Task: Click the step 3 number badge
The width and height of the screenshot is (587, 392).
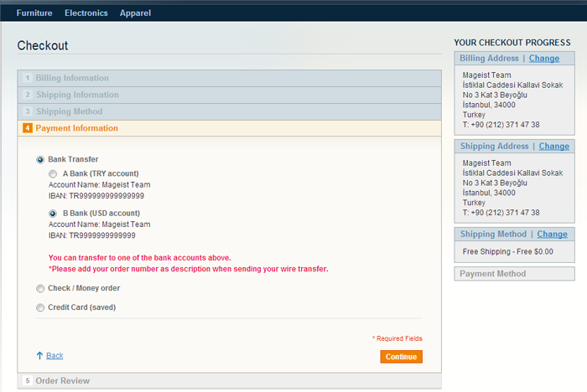Action: (28, 111)
